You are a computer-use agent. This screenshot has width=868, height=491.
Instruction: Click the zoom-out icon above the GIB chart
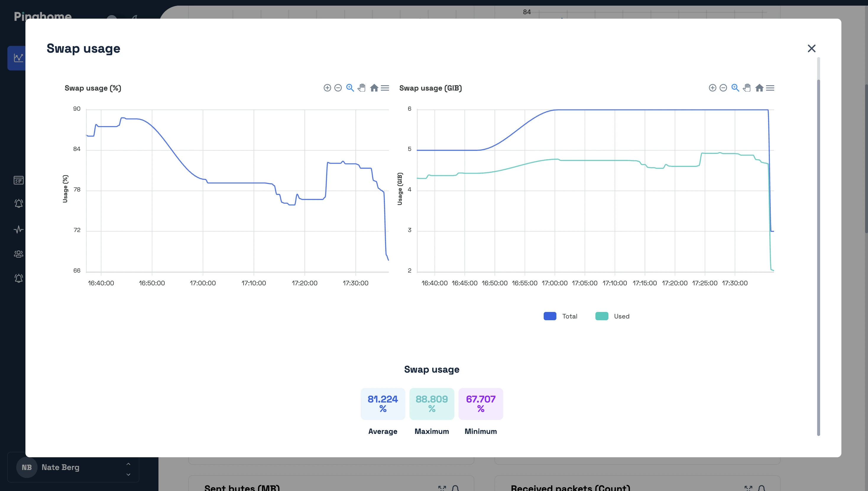coord(723,88)
